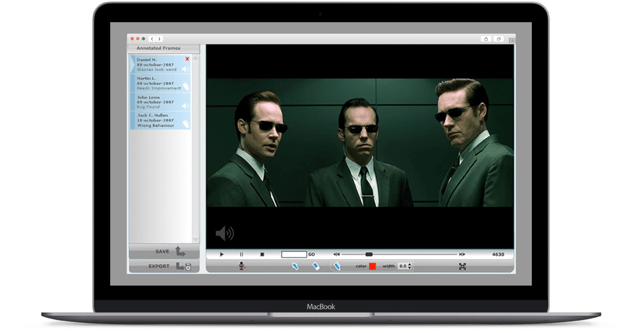This screenshot has width=644, height=333.
Task: Stop the video with the stop button
Action: click(x=262, y=255)
